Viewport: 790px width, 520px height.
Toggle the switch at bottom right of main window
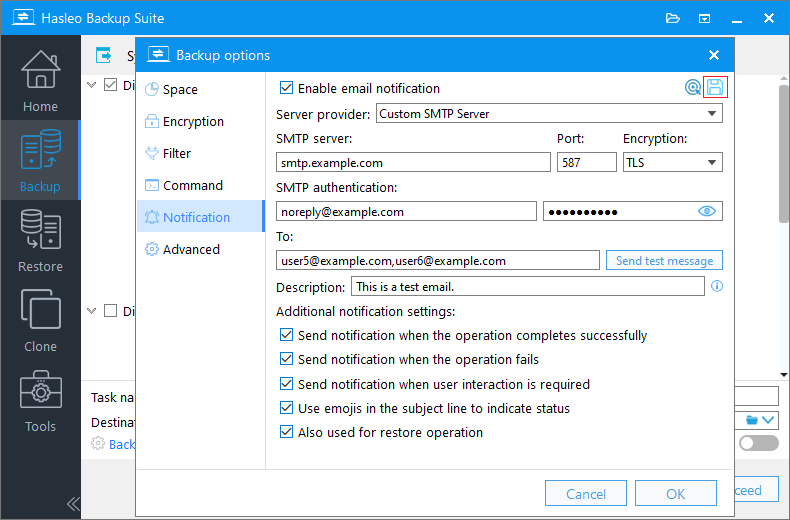(x=758, y=443)
